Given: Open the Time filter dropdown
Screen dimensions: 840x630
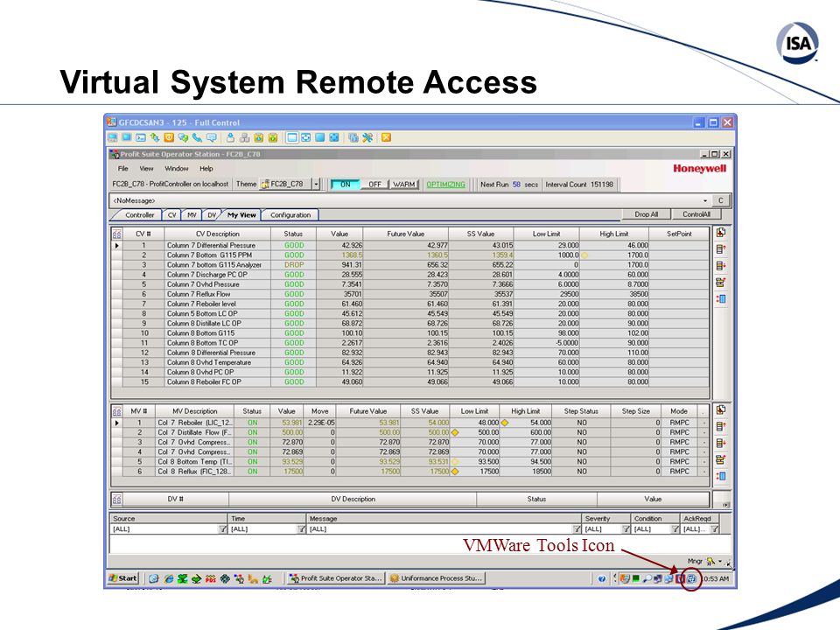Looking at the screenshot, I should (301, 528).
